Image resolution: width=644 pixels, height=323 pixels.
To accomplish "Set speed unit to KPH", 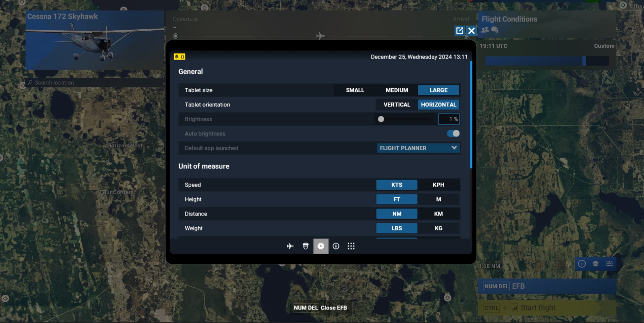I will (438, 185).
